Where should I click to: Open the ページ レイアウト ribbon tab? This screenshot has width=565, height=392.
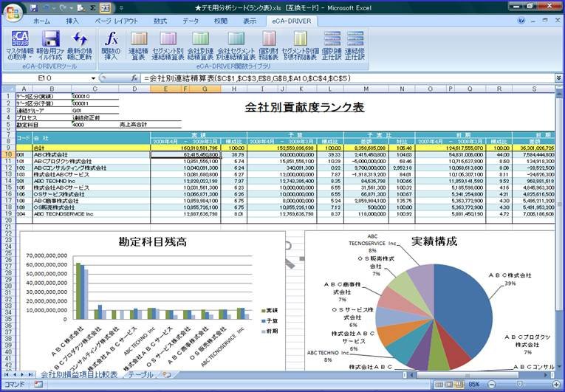tap(116, 21)
